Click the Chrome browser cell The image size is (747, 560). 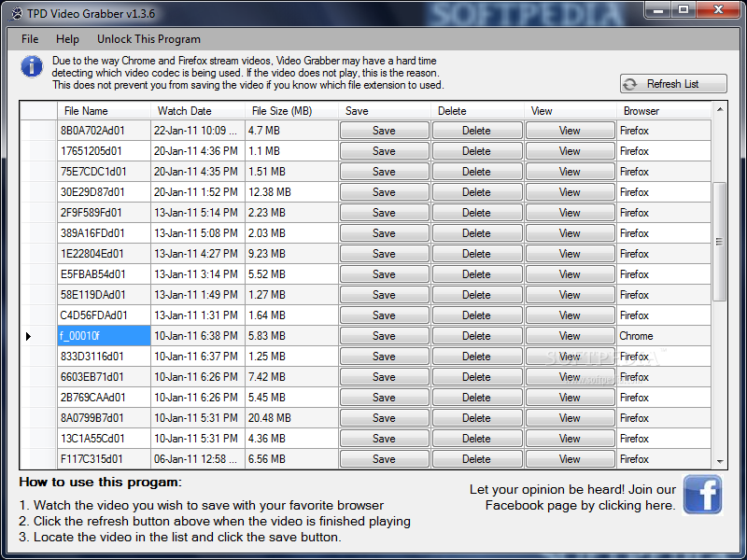664,336
